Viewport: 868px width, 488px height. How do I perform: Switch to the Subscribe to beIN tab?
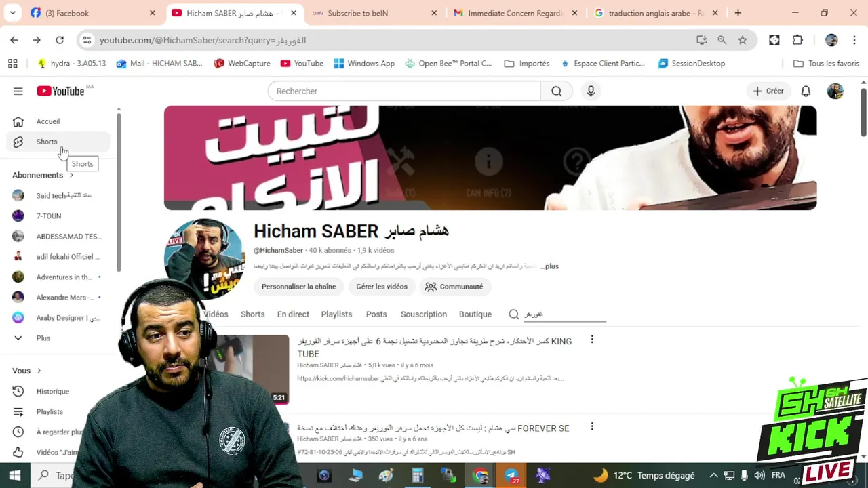click(x=375, y=13)
